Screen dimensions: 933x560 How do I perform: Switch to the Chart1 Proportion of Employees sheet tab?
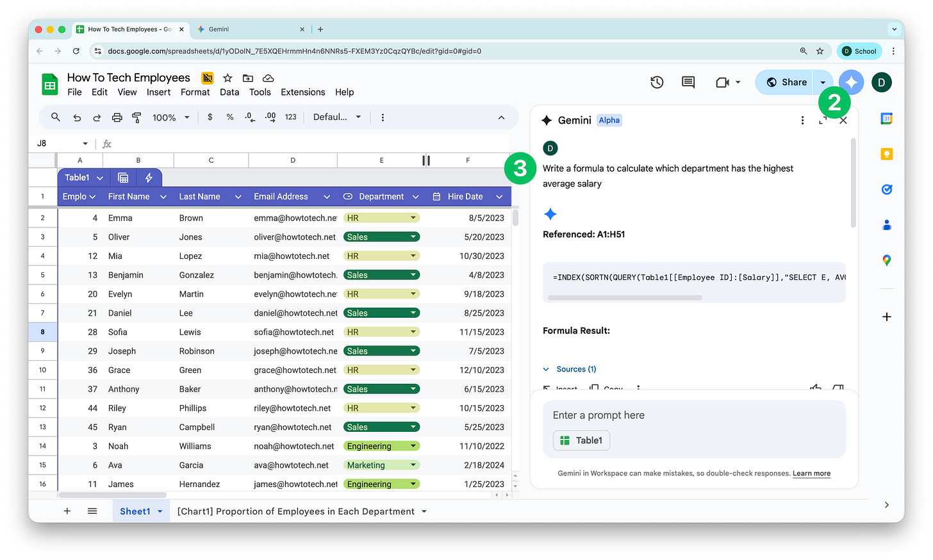296,511
